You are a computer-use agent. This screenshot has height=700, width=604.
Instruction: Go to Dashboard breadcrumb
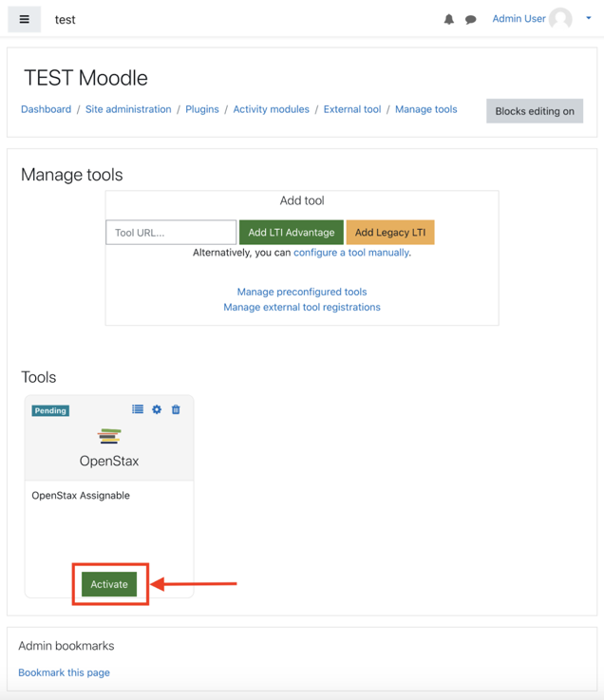coord(46,109)
